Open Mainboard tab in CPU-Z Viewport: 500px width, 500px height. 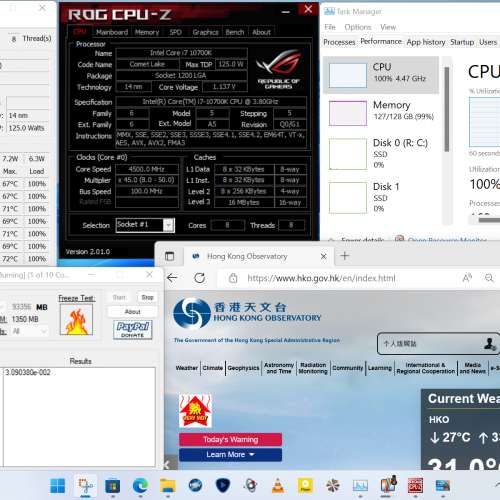point(112,32)
